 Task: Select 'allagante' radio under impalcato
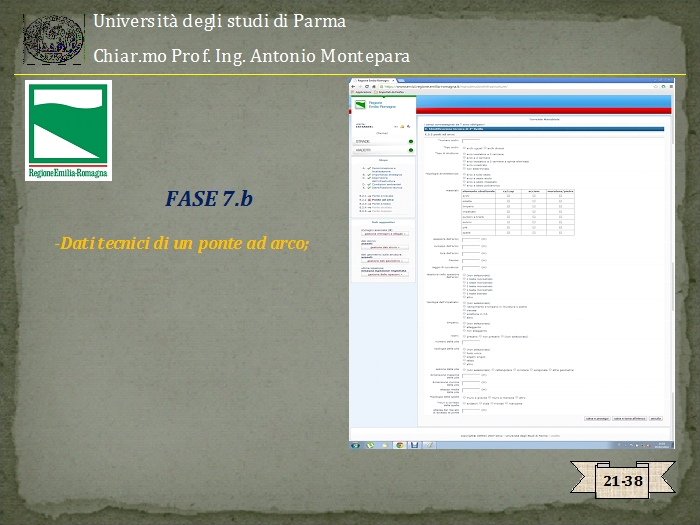[x=466, y=326]
